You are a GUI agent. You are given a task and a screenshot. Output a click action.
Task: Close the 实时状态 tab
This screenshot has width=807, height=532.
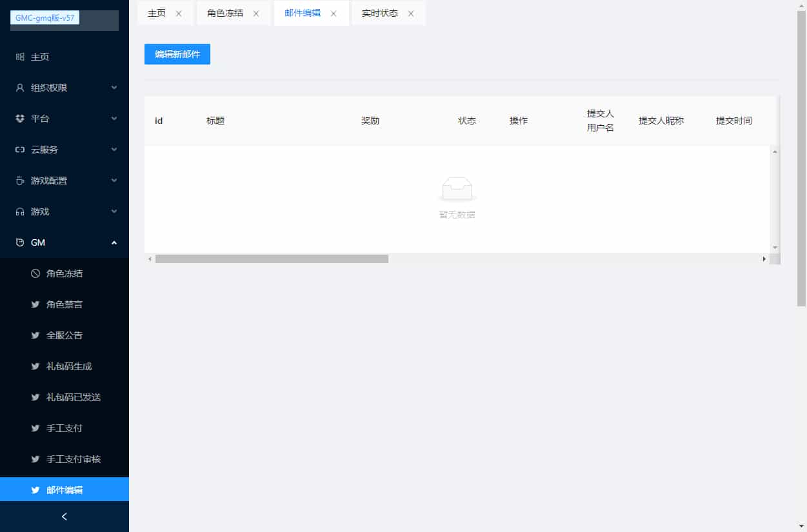[x=411, y=14]
